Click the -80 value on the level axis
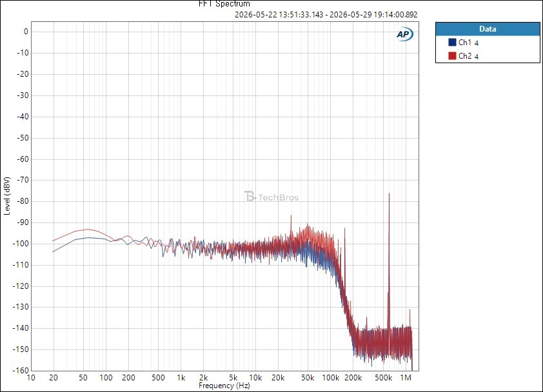 tap(22, 201)
